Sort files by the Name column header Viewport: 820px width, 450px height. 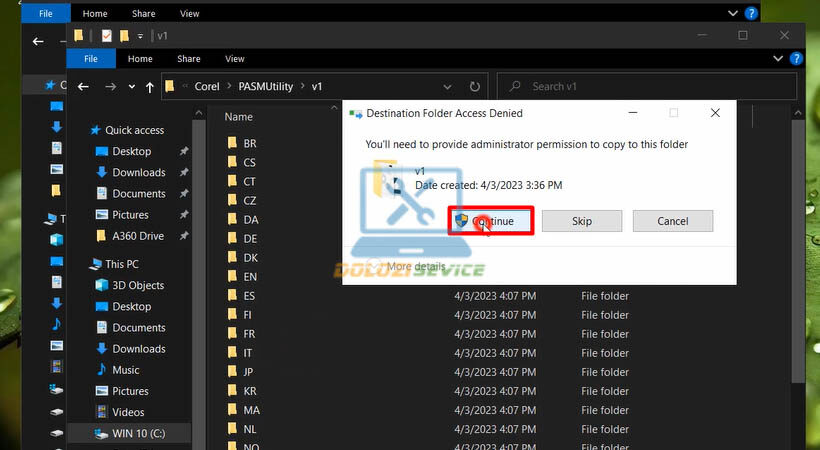252,116
